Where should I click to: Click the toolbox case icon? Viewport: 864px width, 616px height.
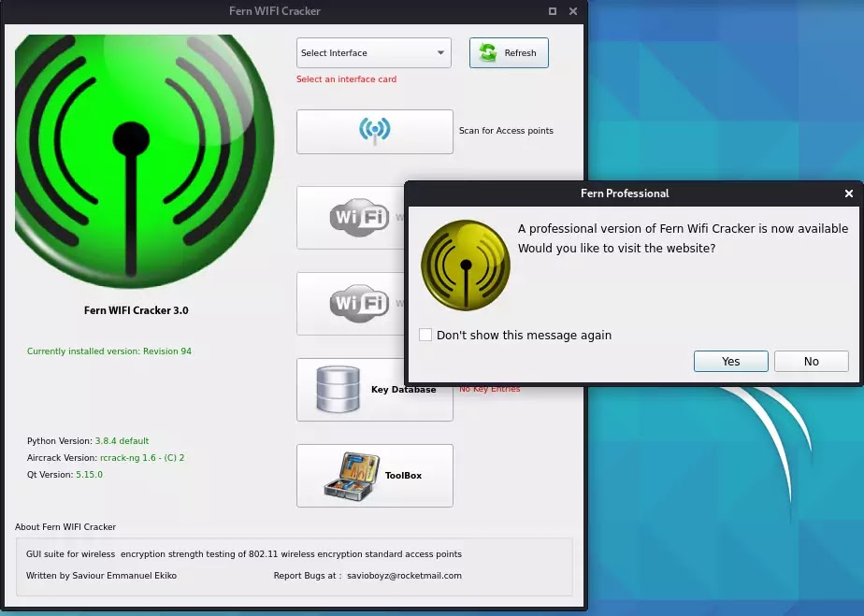352,476
